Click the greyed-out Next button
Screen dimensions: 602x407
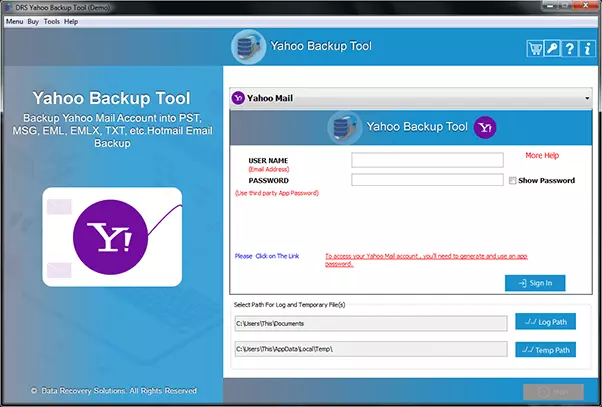click(x=553, y=392)
